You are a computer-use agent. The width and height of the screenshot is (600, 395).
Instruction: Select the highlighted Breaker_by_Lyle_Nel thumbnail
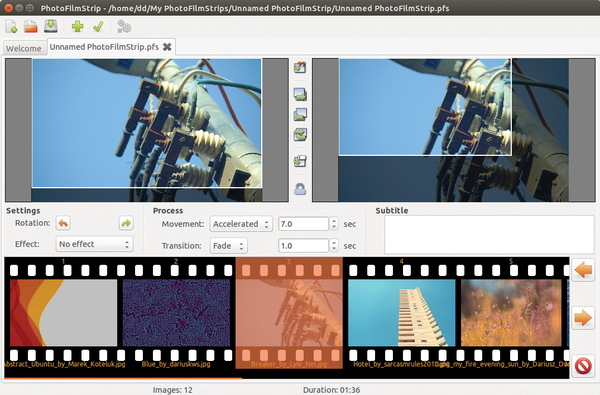[x=289, y=313]
